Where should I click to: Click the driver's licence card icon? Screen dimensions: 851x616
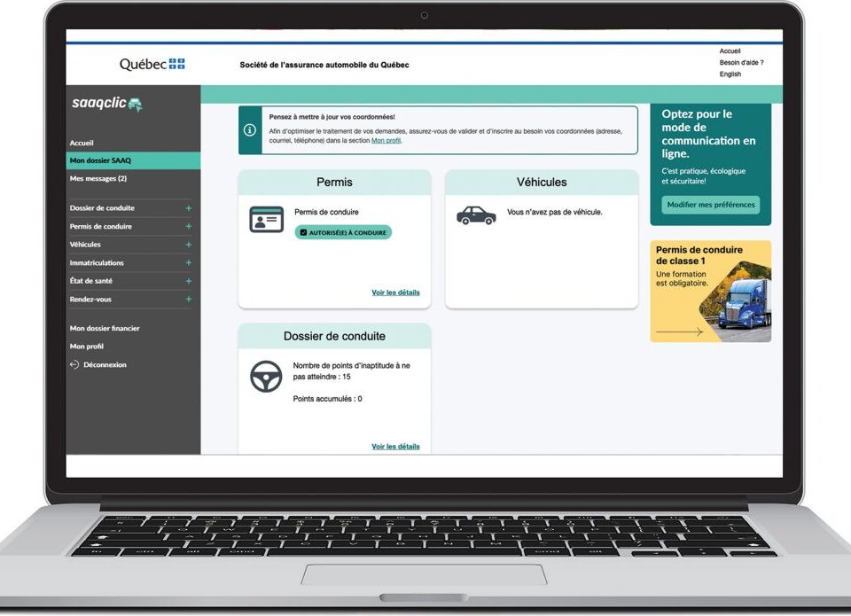coord(266,220)
